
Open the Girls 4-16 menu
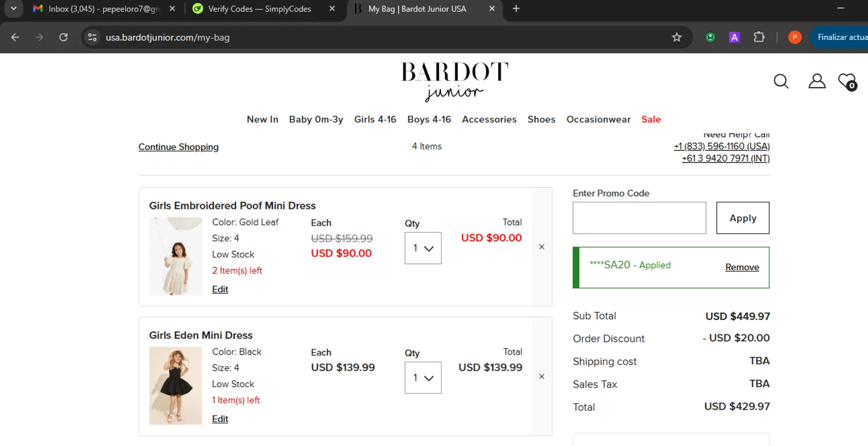tap(375, 119)
